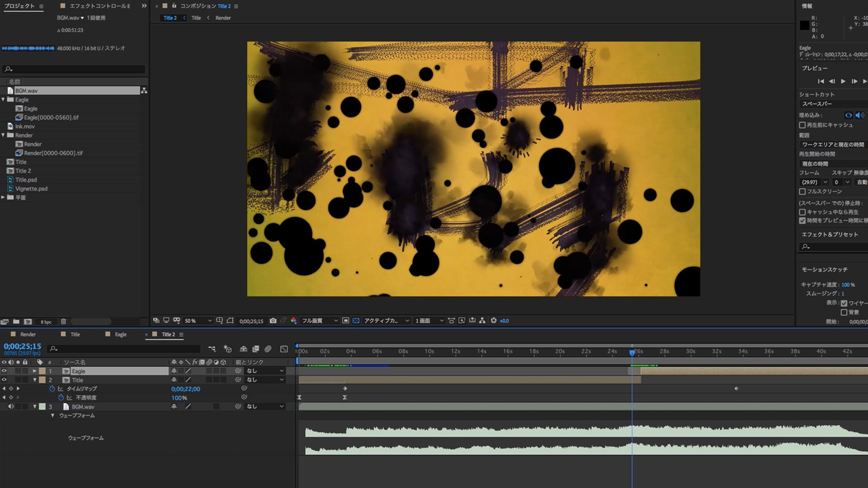Mute the BGM.wav layer audio

[x=11, y=407]
